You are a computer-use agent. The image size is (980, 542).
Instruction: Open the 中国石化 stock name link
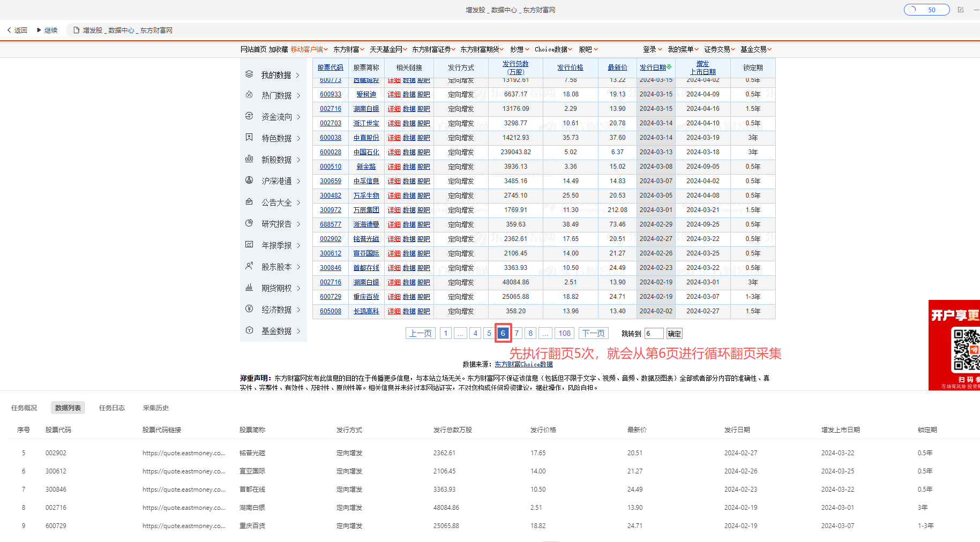(x=366, y=152)
